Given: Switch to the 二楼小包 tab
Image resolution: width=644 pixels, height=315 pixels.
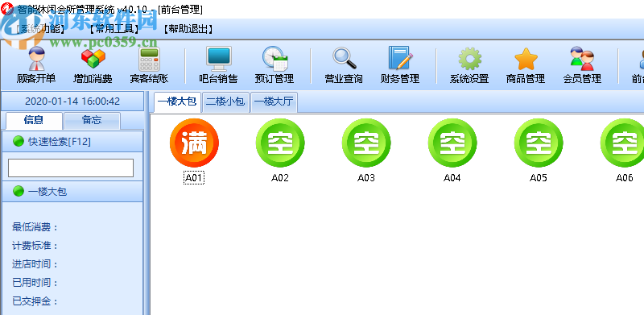Looking at the screenshot, I should coord(225,102).
